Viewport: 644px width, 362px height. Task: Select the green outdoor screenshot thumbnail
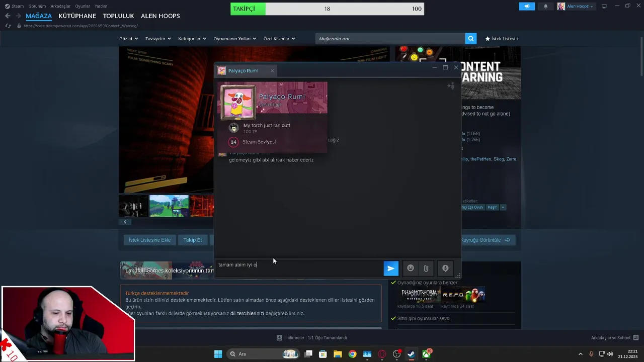(169, 206)
